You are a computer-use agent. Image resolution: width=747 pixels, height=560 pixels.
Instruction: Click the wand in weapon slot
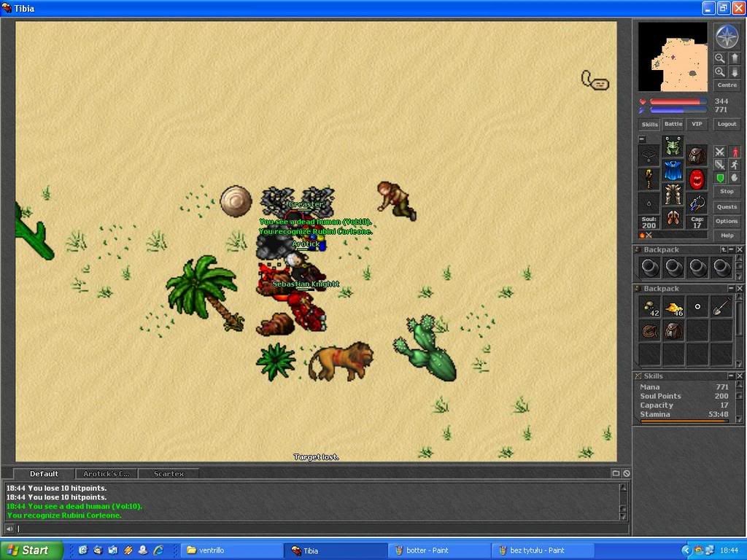(x=649, y=179)
